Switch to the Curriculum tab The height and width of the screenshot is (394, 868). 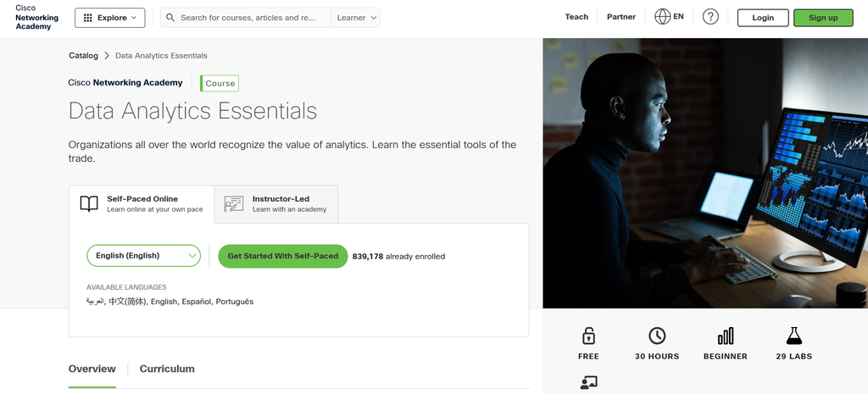167,369
